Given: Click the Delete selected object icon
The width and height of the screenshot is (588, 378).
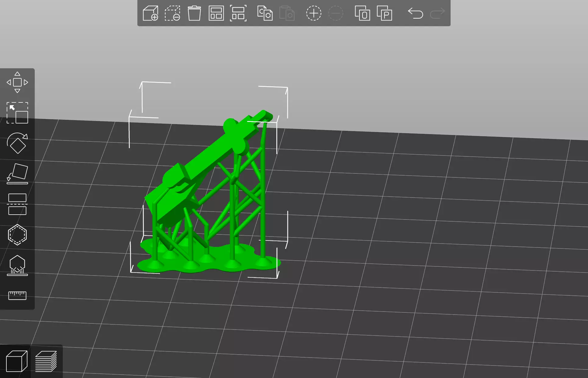Looking at the screenshot, I should tap(172, 13).
